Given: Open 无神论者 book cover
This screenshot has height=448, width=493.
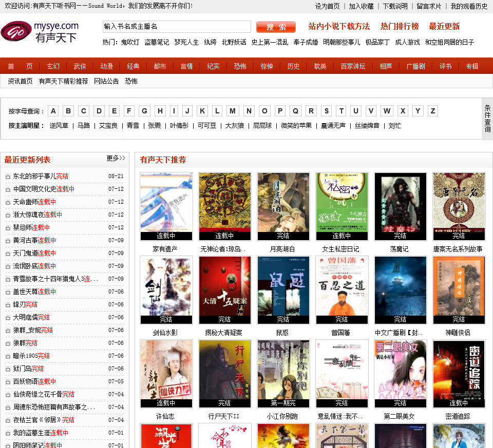Looking at the screenshot, I should 225,206.
